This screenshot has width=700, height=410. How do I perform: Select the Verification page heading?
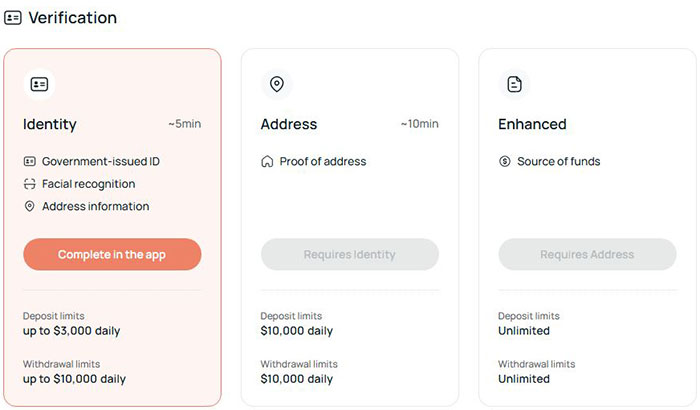click(x=73, y=18)
